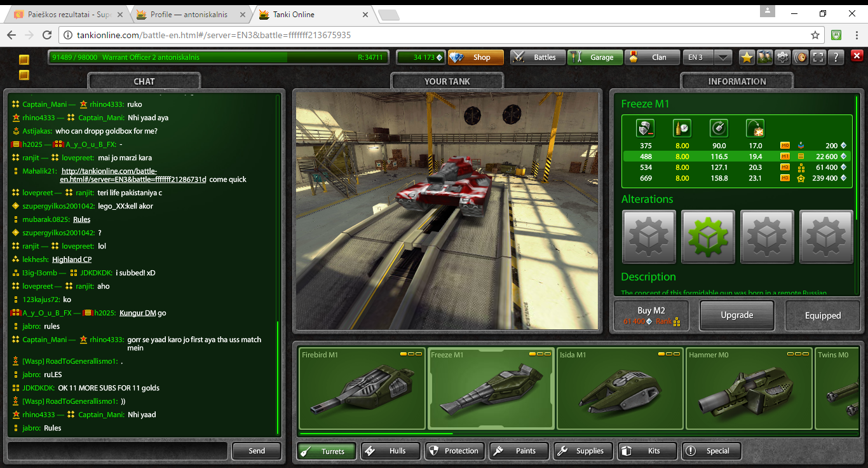Click the damage stat icon in Information

645,128
